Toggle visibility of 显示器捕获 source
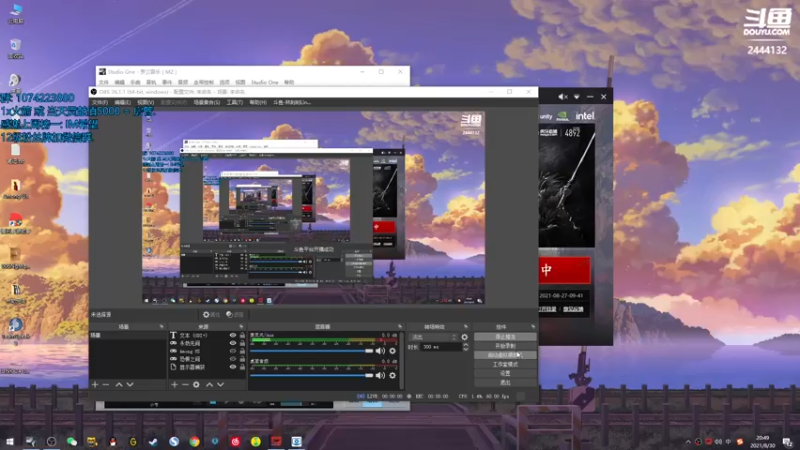The width and height of the screenshot is (800, 450). pos(233,367)
